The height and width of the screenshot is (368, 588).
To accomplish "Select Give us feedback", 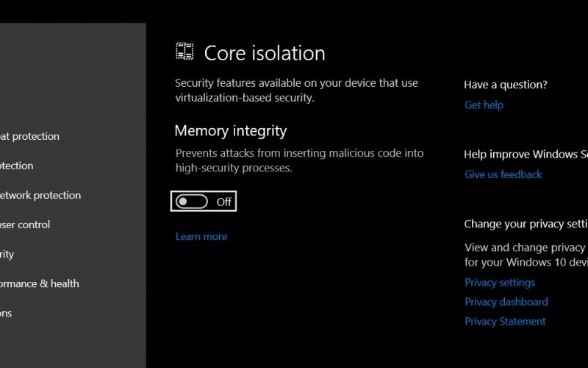I will pyautogui.click(x=503, y=174).
